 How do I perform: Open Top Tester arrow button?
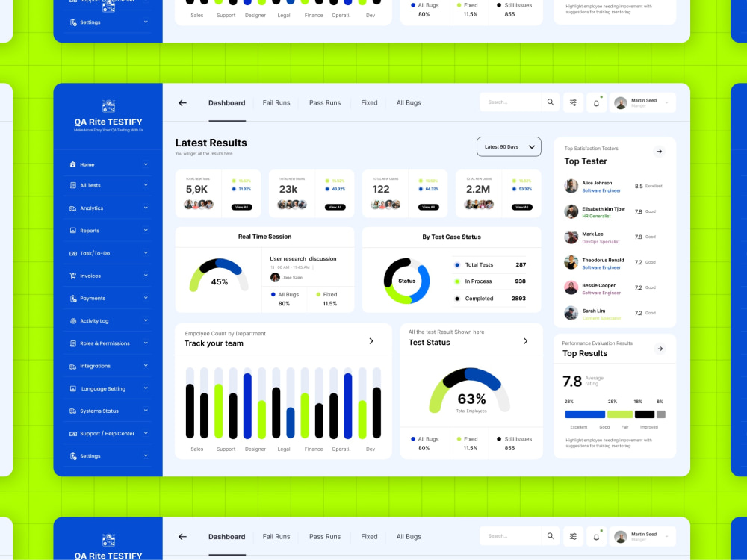click(x=660, y=152)
